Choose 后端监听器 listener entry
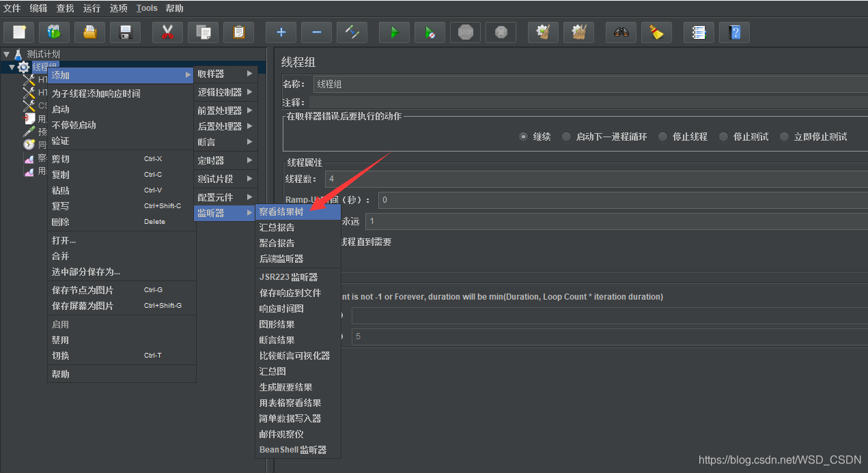The image size is (868, 473). [x=298, y=259]
